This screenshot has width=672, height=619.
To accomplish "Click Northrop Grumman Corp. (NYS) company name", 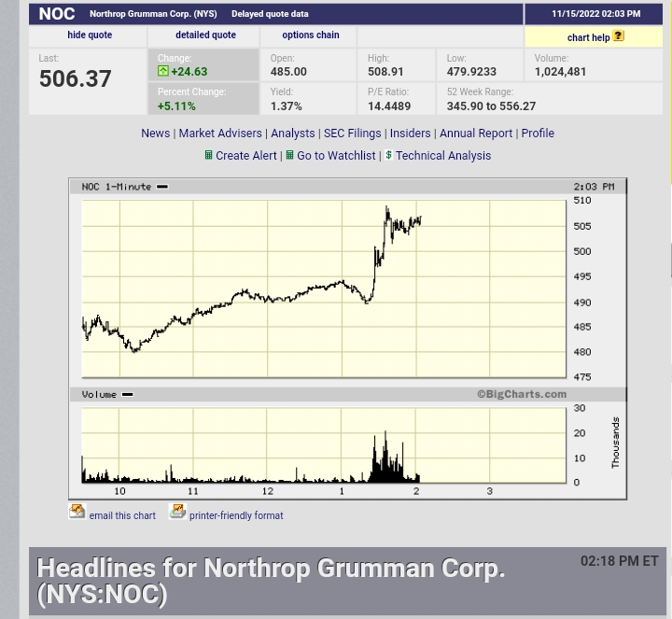I will click(x=153, y=14).
